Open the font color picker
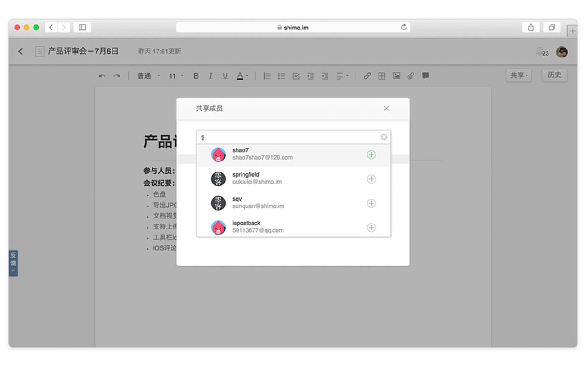This screenshot has width=588, height=367. click(242, 76)
